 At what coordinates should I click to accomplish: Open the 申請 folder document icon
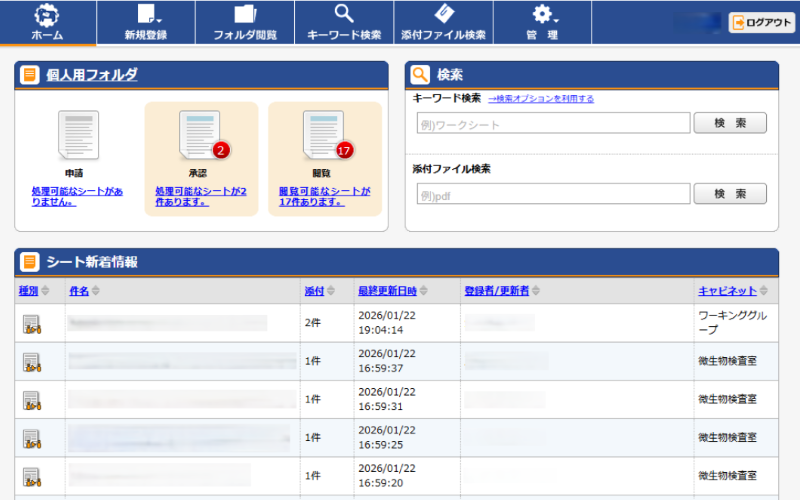click(79, 136)
